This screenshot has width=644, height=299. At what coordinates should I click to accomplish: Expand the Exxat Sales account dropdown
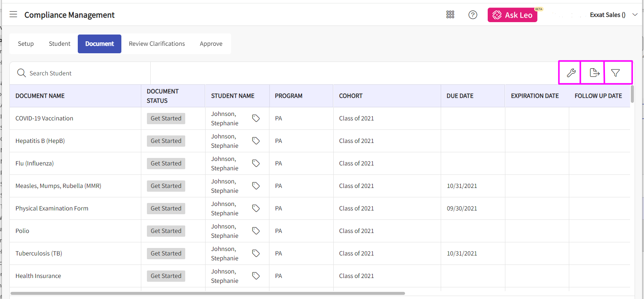[x=635, y=15]
